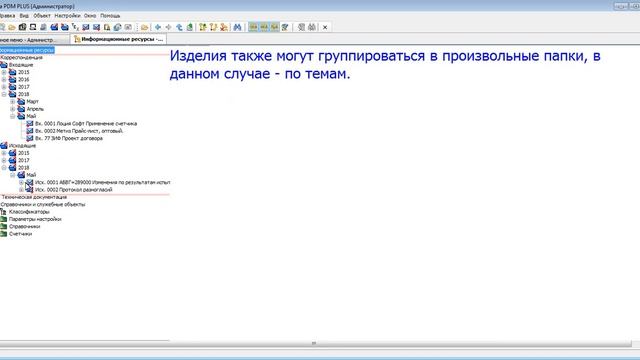Click the envelope icon of Вх. 0002

coord(29,131)
